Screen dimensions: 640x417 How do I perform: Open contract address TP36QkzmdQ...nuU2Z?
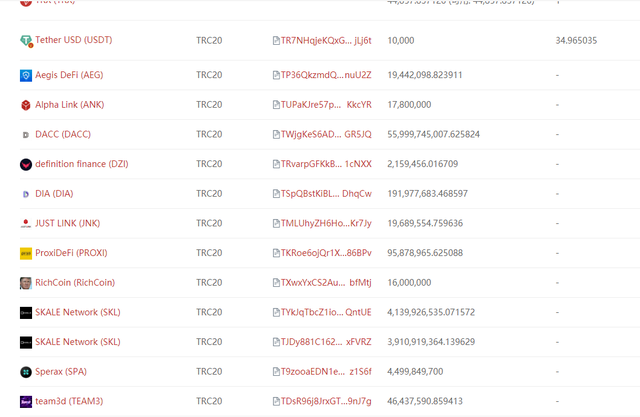(326, 75)
